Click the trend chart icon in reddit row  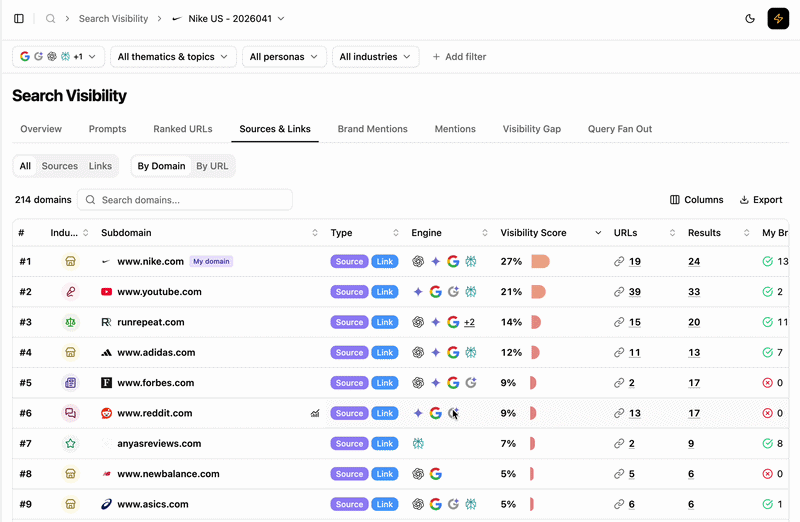pyautogui.click(x=315, y=413)
